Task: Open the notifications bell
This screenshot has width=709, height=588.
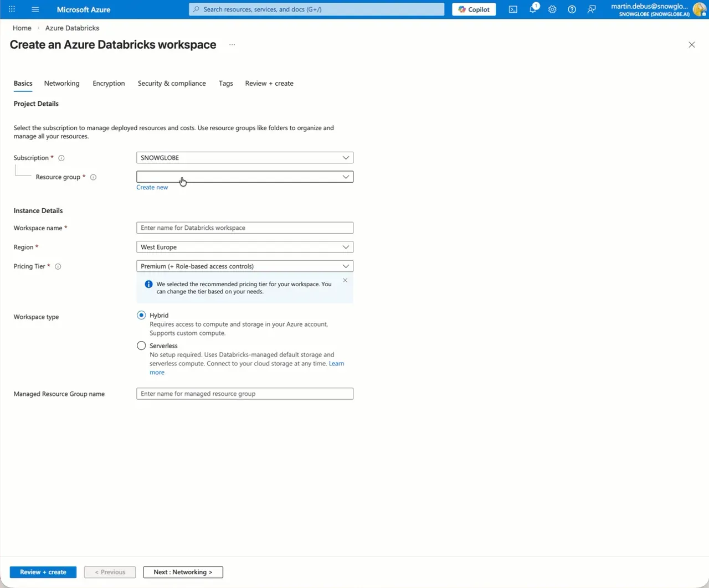Action: [x=533, y=9]
